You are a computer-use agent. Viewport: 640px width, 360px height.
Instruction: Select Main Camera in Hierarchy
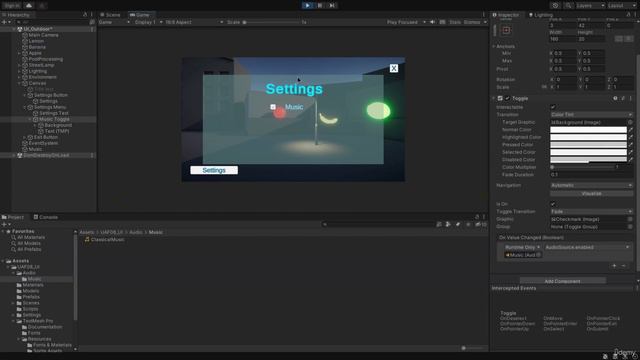[x=43, y=35]
